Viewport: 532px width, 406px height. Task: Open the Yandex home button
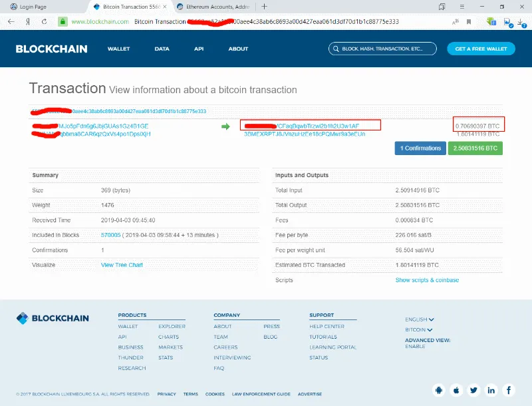click(x=28, y=22)
